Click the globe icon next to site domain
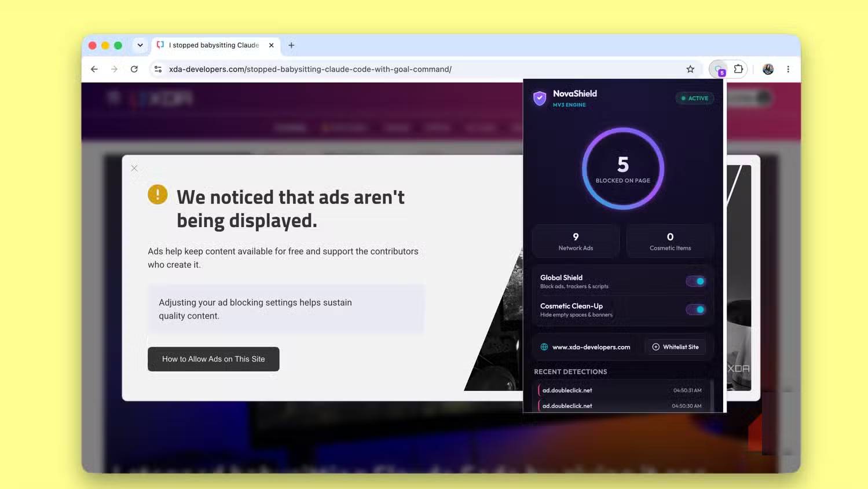The image size is (868, 489). coord(544,347)
